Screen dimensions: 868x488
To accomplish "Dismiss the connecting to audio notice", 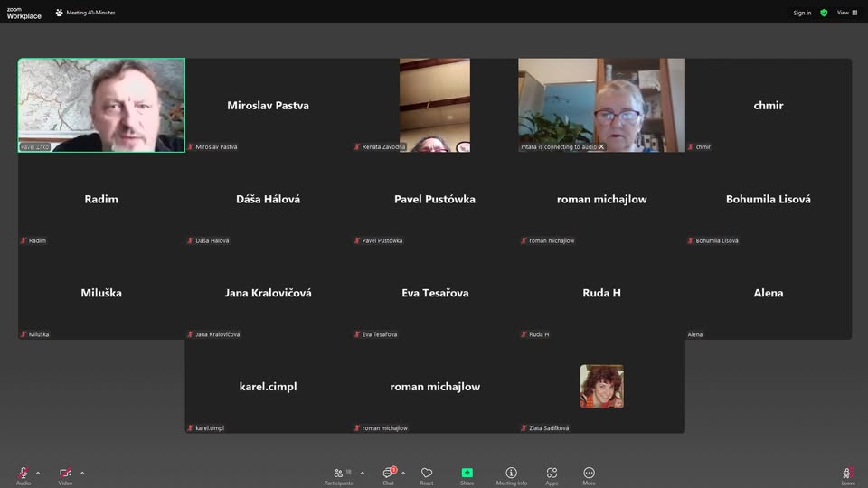I will tap(601, 146).
